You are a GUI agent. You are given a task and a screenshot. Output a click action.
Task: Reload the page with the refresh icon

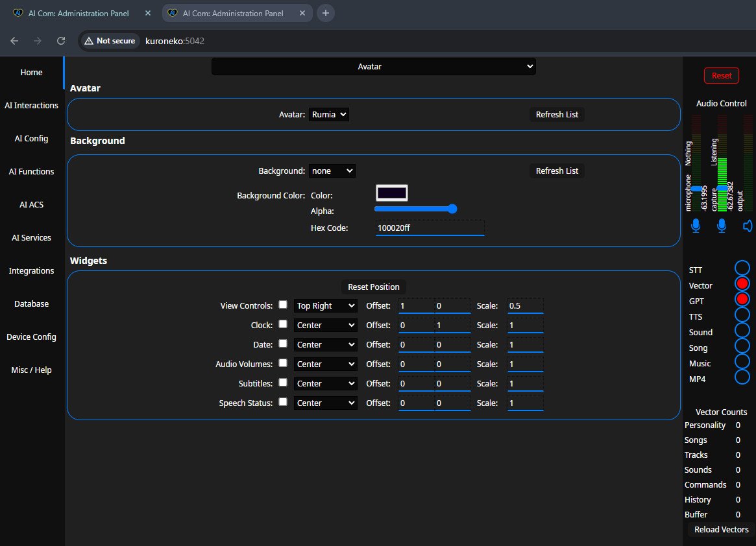tap(61, 41)
